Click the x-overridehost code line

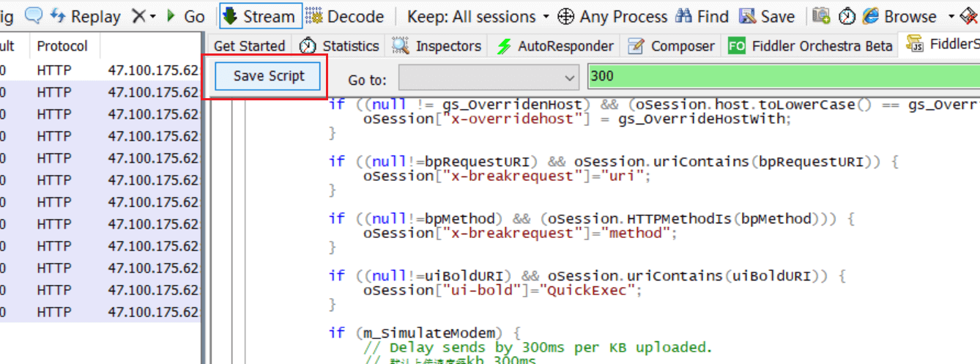[578, 119]
